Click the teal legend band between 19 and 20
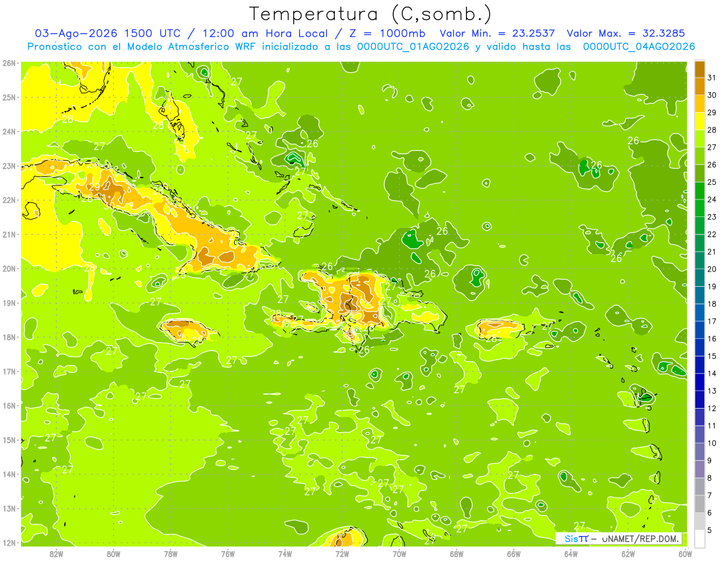 699,277
